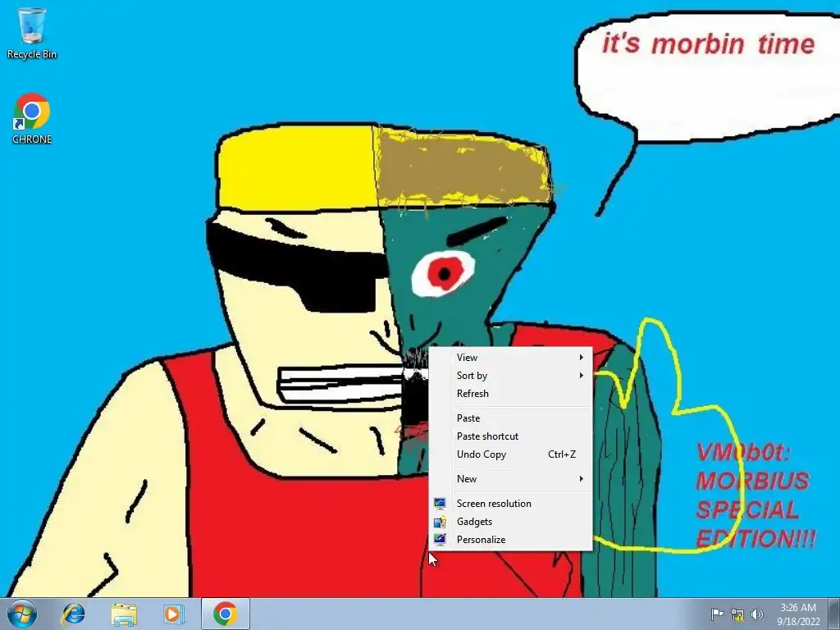Click the Show desktop button strip

click(834, 614)
